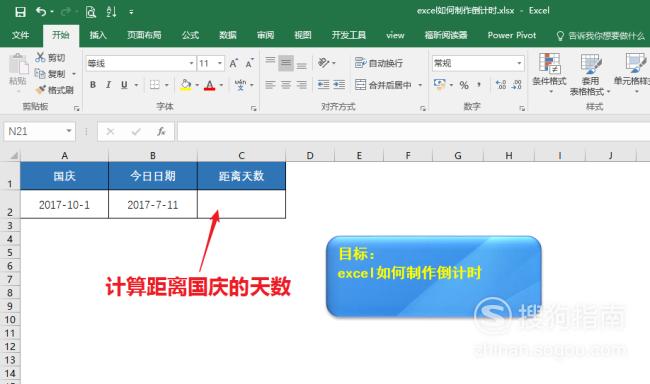Apply accounting currency format
Viewport: 650px width, 384px height.
(x=439, y=85)
